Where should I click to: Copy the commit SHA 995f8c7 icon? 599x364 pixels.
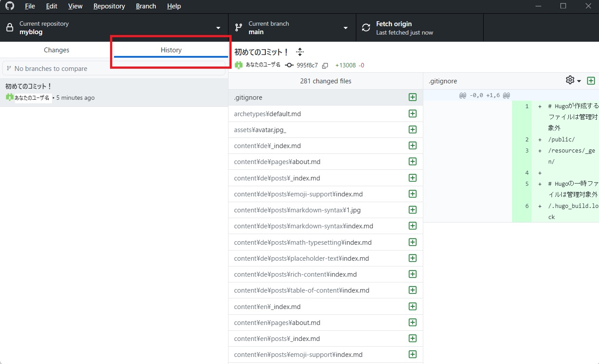coord(325,66)
